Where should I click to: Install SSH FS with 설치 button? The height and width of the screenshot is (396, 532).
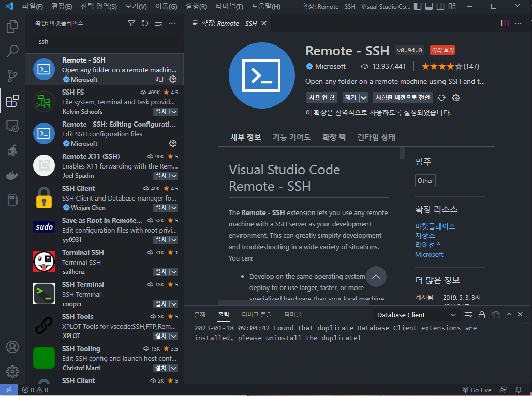(x=161, y=112)
